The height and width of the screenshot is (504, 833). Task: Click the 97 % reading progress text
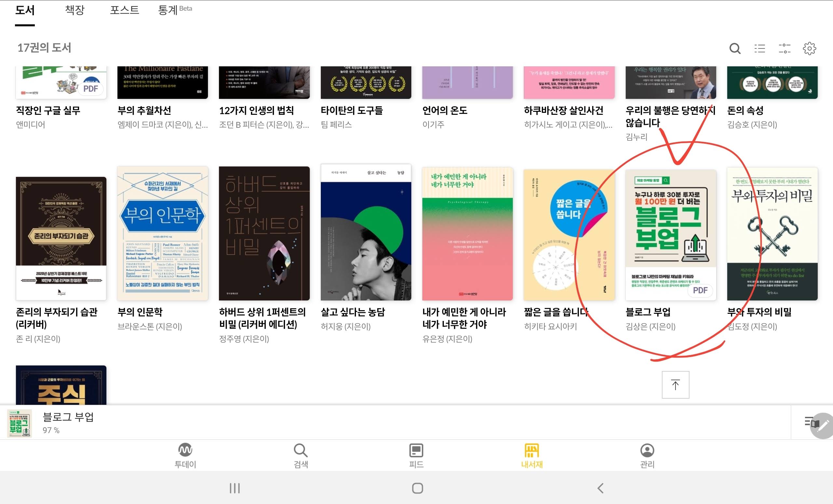(51, 431)
